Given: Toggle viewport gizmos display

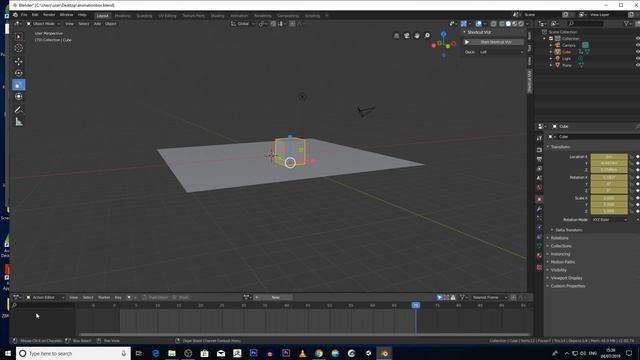Looking at the screenshot, I should pos(464,24).
